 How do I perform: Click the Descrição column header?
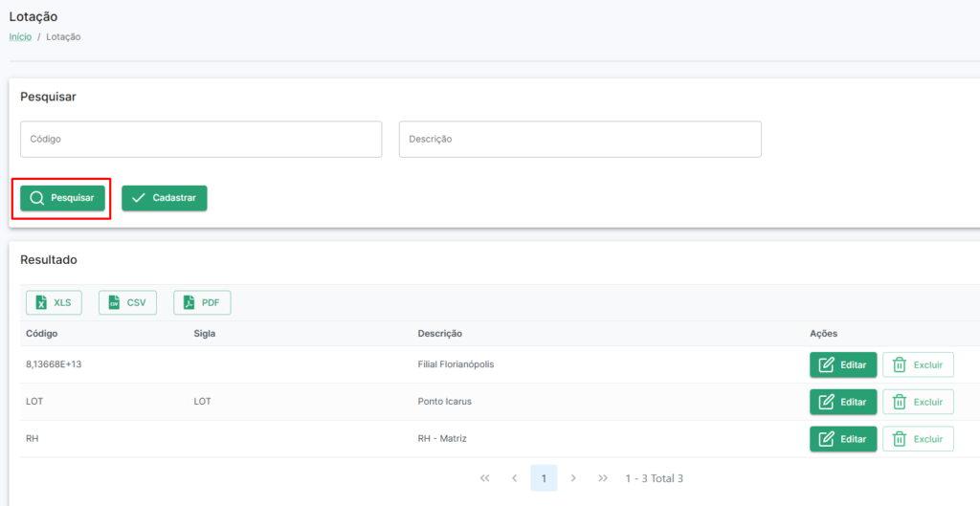click(440, 334)
